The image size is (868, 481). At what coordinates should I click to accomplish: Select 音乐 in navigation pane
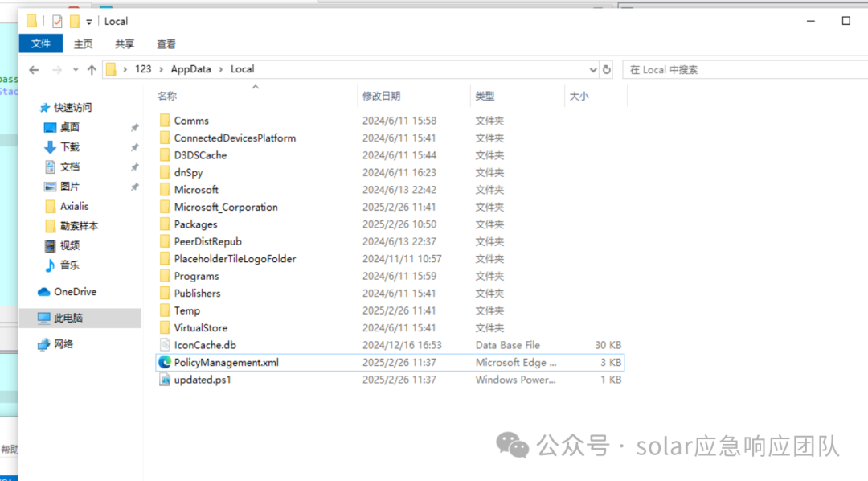(x=70, y=265)
